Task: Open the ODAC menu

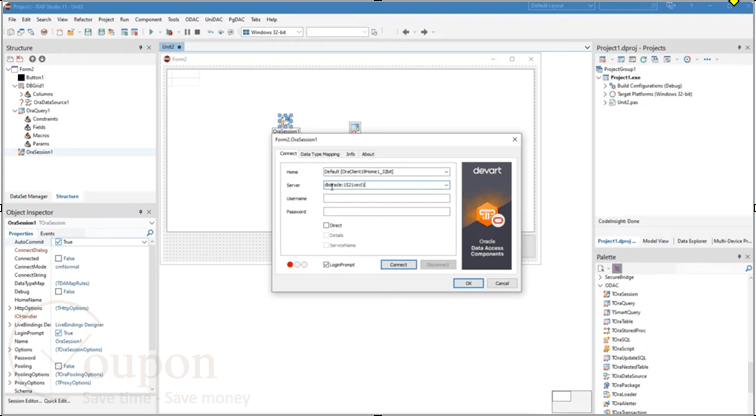Action: [192, 20]
